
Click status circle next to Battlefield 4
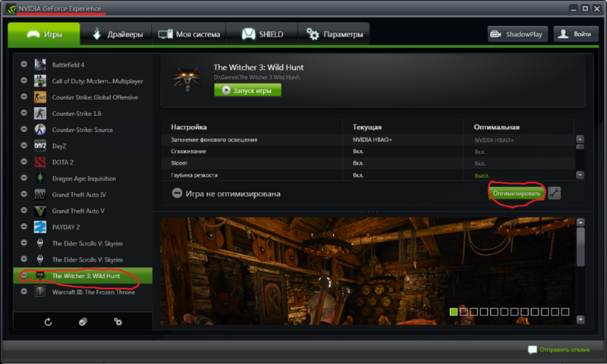click(24, 64)
